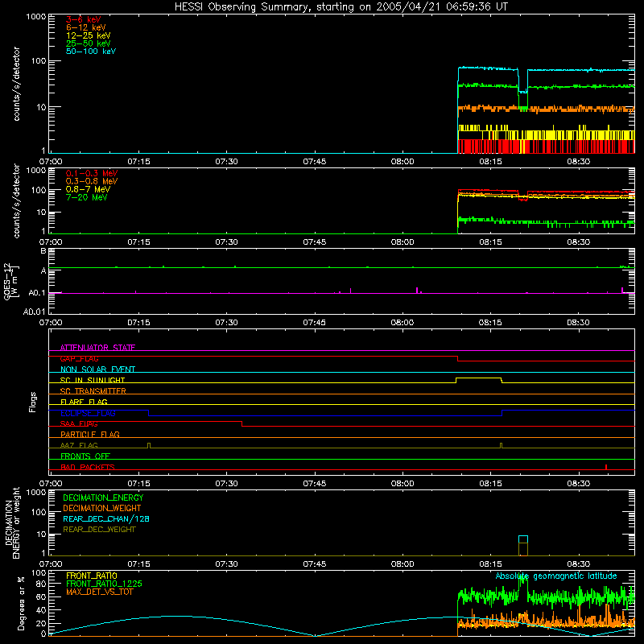This screenshot has width=644, height=644.
Task: Select the orange 6-12 keV legend label
Action: click(86, 27)
